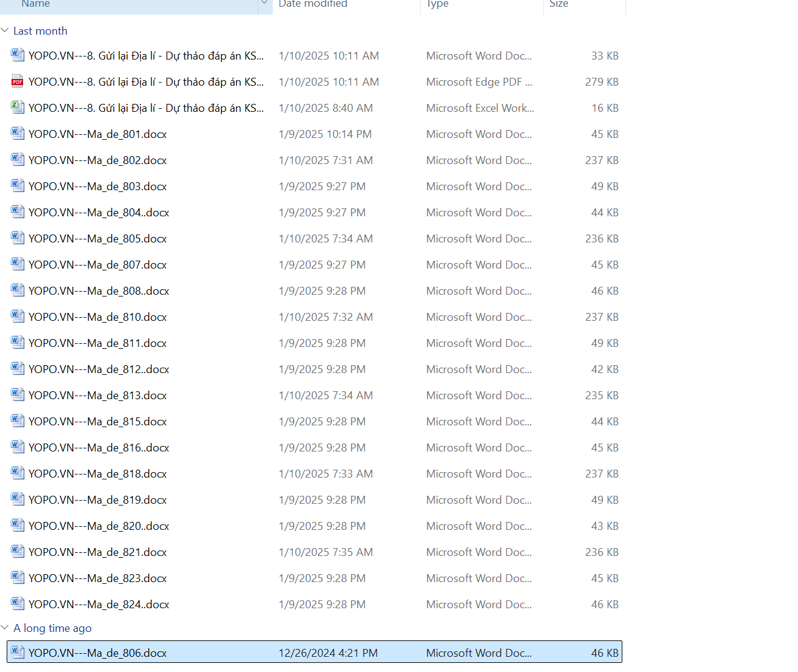Select YOPO.VN---Ma_de_810.docx in the file list

[x=97, y=317]
